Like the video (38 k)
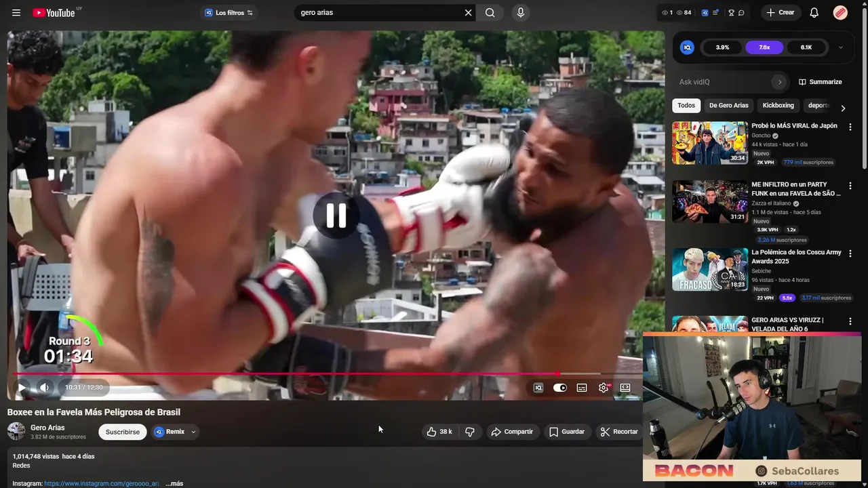Viewport: 868px width, 488px height. coord(439,432)
